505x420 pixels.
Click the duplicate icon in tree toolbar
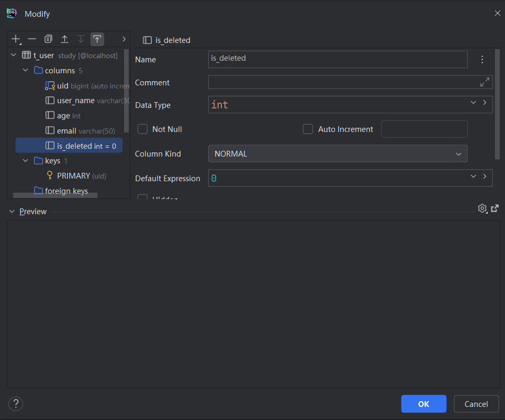[48, 39]
